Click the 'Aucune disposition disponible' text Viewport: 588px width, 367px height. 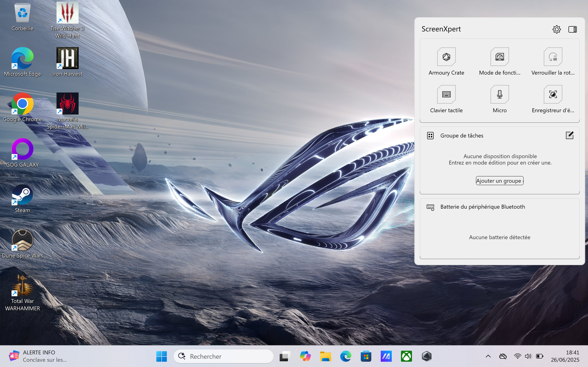(x=500, y=156)
